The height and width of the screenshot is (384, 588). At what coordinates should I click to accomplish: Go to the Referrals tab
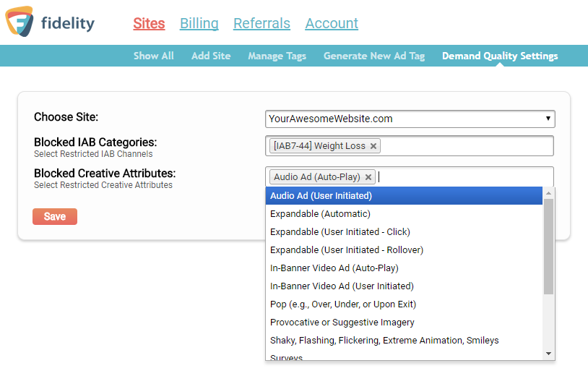pyautogui.click(x=261, y=23)
